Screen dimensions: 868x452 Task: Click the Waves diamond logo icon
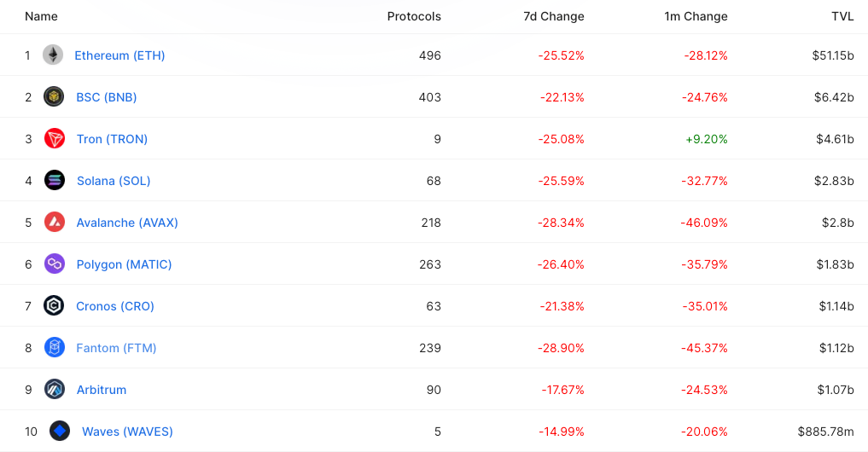[x=60, y=431]
